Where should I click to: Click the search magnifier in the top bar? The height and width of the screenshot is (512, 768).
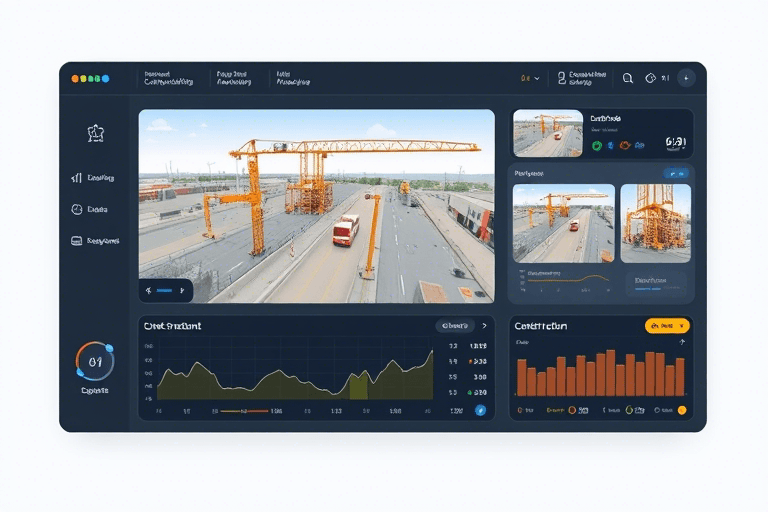628,78
